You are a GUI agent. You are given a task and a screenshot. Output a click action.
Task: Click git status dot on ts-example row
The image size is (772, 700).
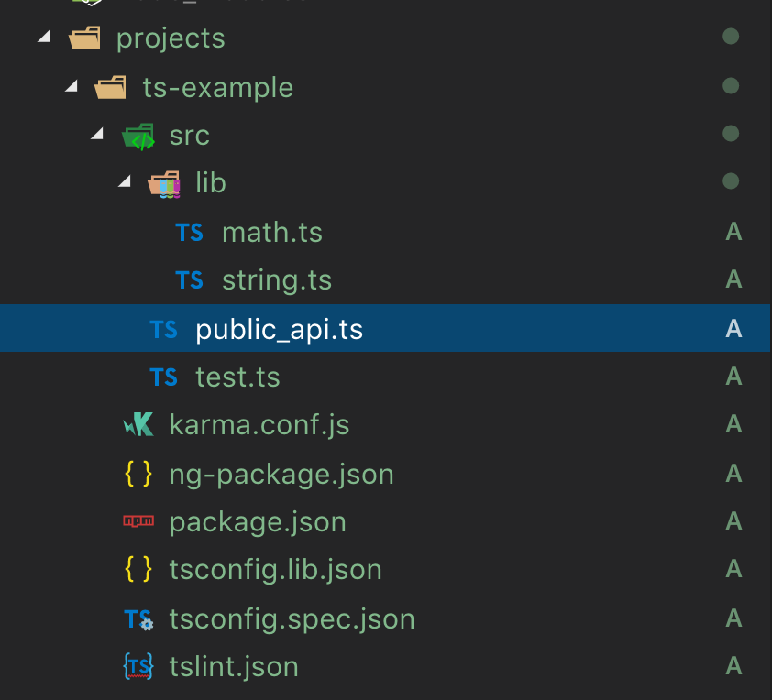pos(731,85)
